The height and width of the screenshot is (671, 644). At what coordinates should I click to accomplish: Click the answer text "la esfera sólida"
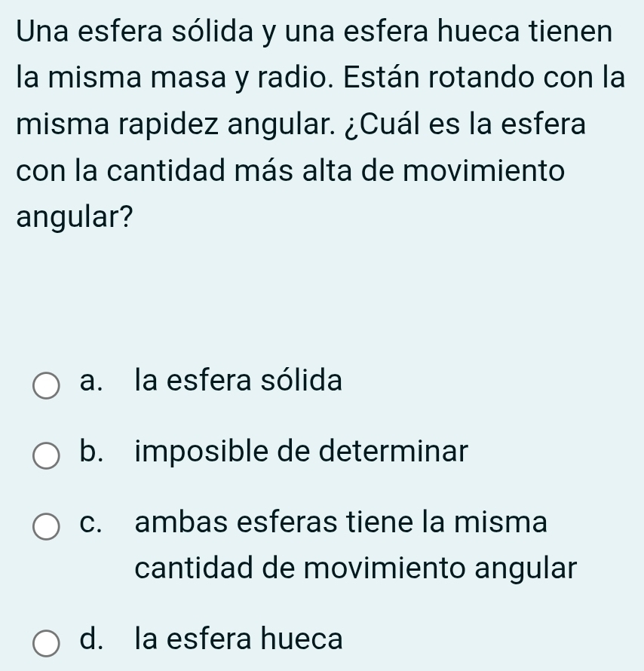coord(238,381)
